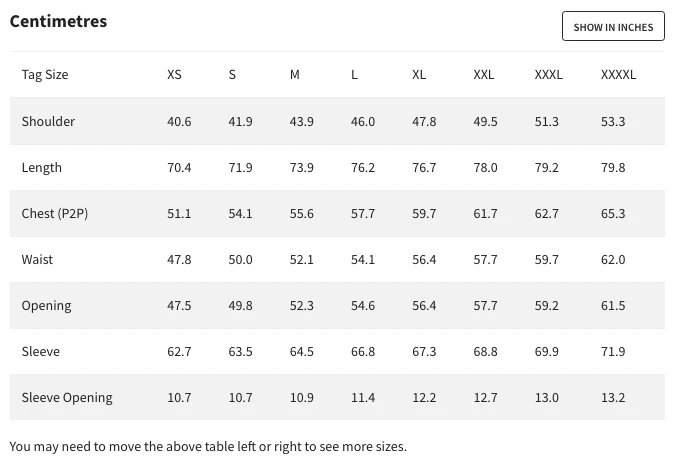Click the 65.3 chest value for XXXXL
This screenshot has height=456, width=684.
613,213
